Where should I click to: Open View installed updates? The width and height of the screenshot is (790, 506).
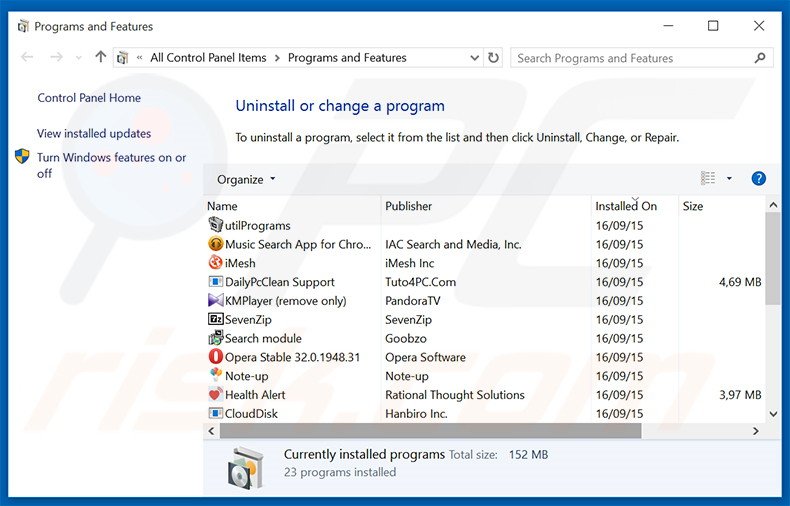click(x=94, y=134)
